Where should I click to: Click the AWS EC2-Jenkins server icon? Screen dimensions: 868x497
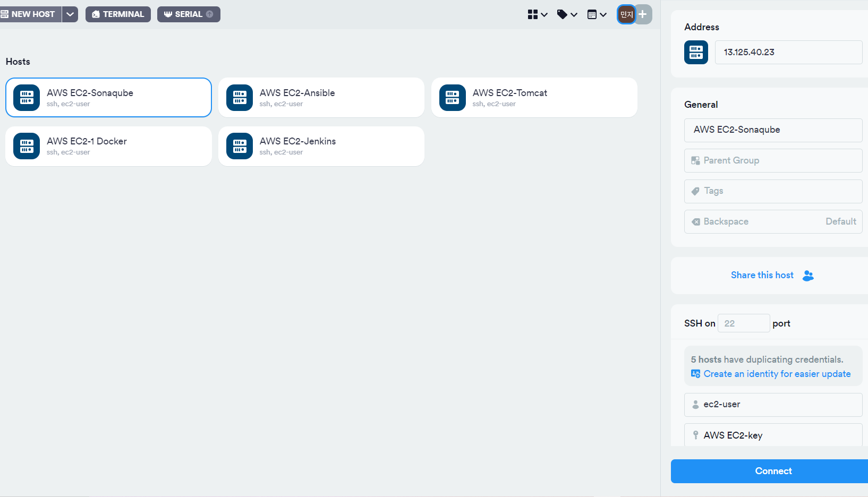[x=240, y=146]
